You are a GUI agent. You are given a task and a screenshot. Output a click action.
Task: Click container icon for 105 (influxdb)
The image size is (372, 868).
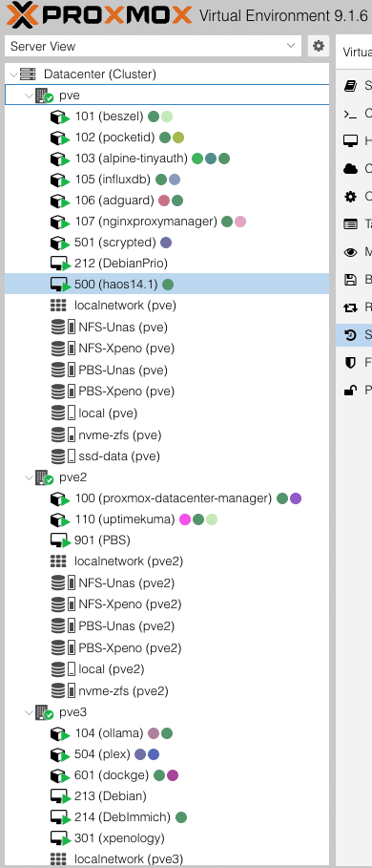[59, 180]
